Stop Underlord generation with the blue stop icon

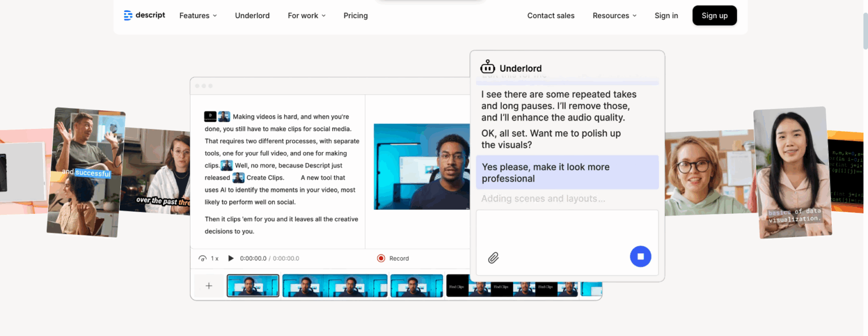[x=640, y=256]
